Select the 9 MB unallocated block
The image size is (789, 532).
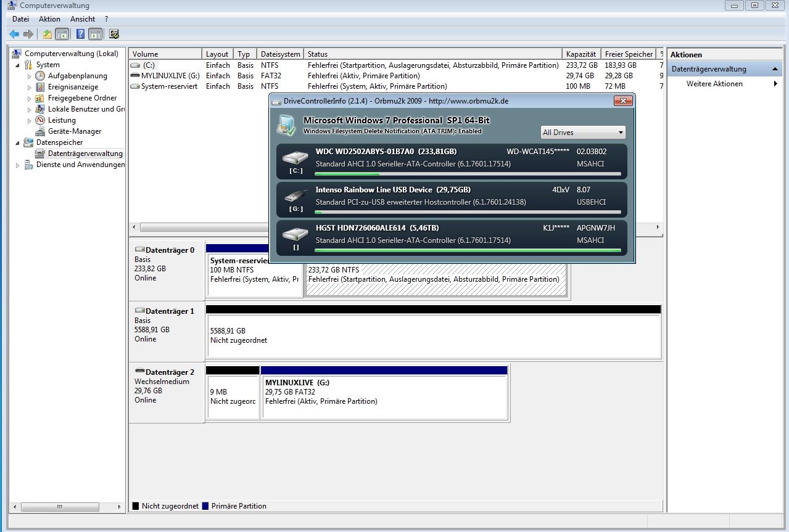tap(233, 396)
